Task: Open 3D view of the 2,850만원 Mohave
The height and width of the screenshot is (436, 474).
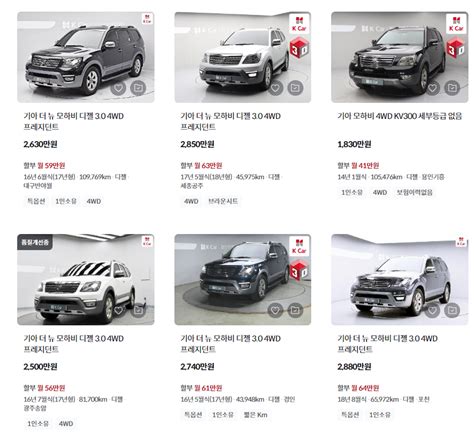Action: coord(299,48)
